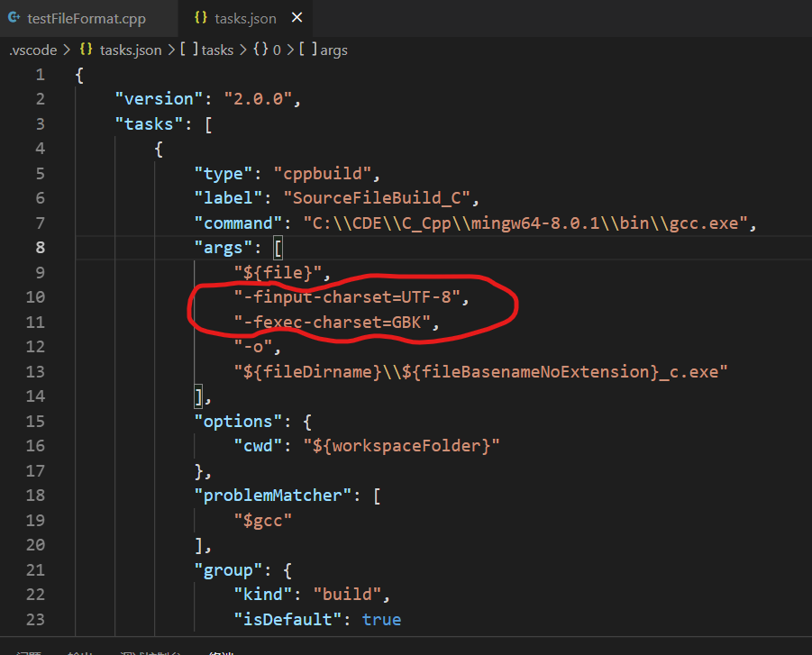The height and width of the screenshot is (655, 812).
Task: Select the tasks array breadcrumb
Action: (217, 50)
